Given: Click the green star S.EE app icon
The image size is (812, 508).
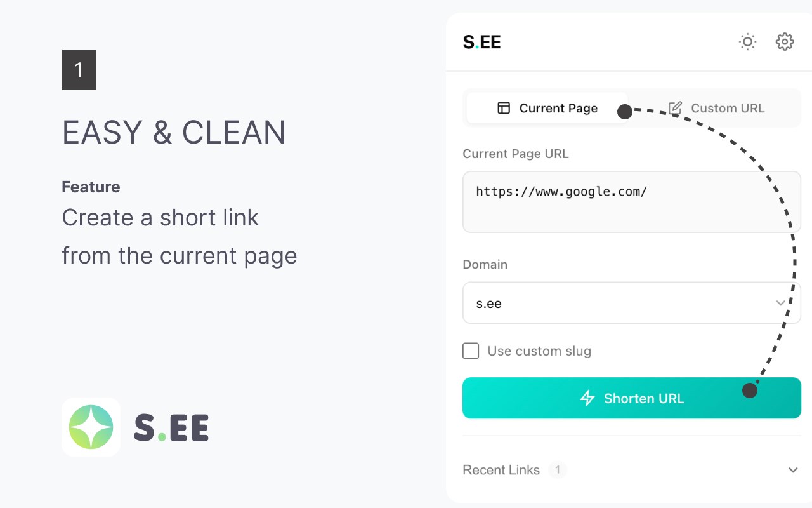Looking at the screenshot, I should (x=91, y=427).
